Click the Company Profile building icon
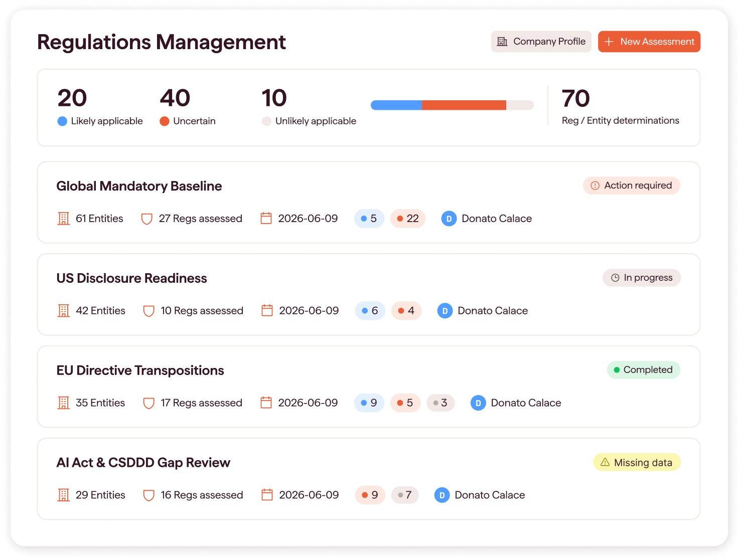Screen dimensions: 741x560 [502, 42]
